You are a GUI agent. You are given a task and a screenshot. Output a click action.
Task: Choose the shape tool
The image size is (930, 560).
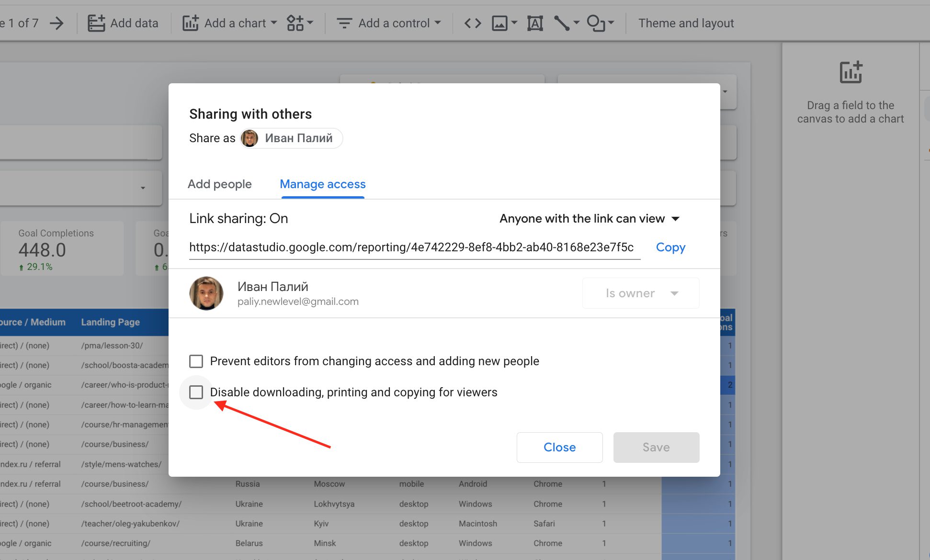pos(597,22)
